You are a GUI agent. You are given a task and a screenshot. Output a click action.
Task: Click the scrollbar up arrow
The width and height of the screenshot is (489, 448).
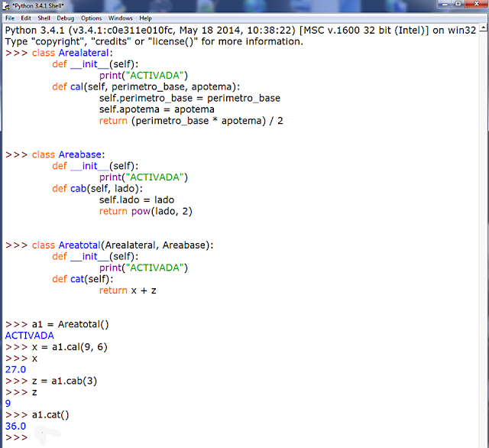[x=483, y=28]
